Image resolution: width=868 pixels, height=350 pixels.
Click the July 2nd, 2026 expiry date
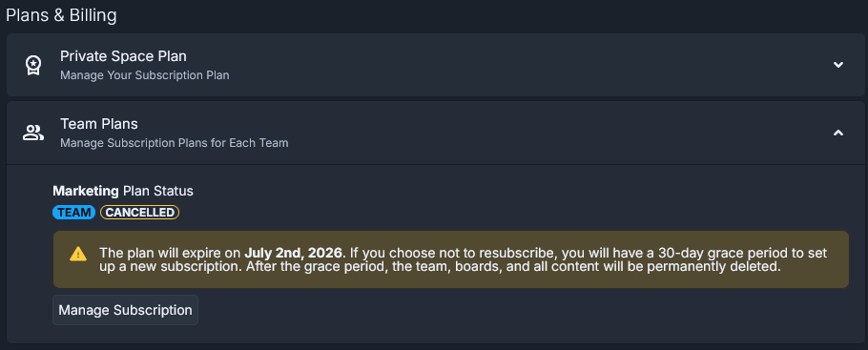pyautogui.click(x=294, y=253)
